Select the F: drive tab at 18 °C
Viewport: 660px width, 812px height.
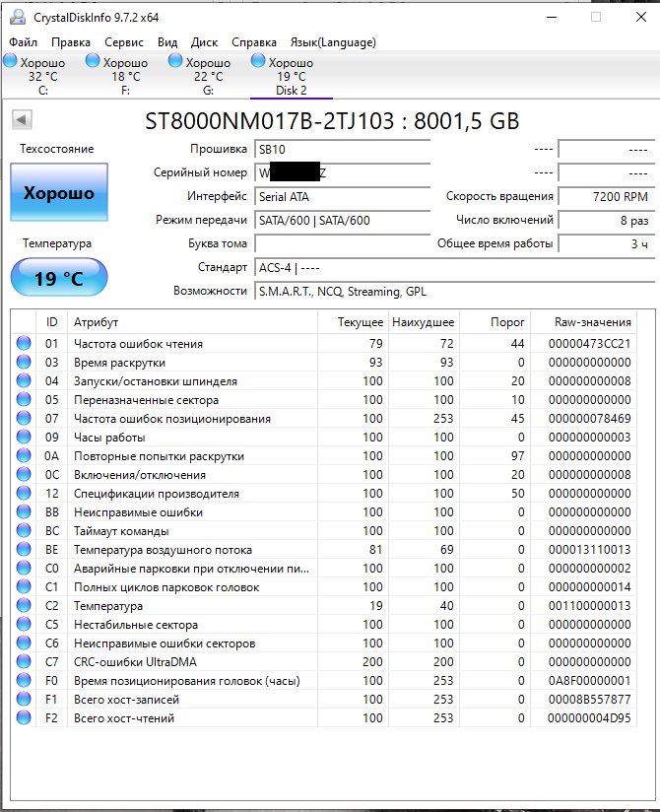(125, 76)
